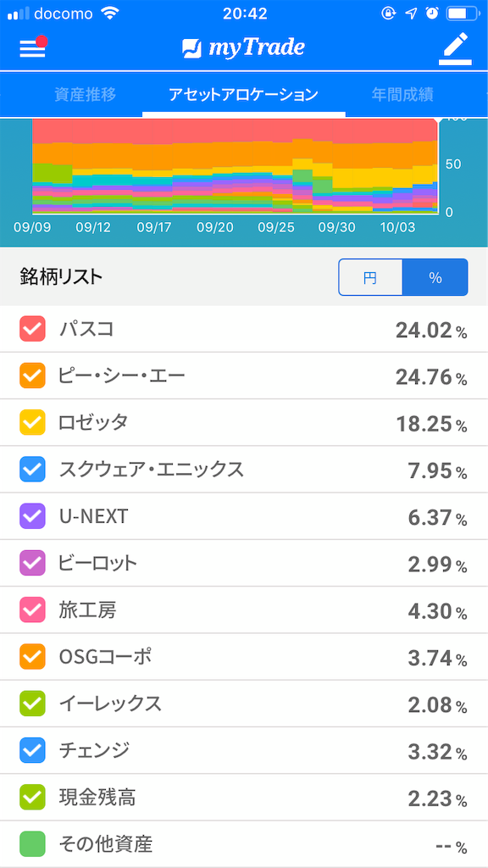488x868 pixels.
Task: Uncheck the チェンジ checkbox
Action: point(32,751)
